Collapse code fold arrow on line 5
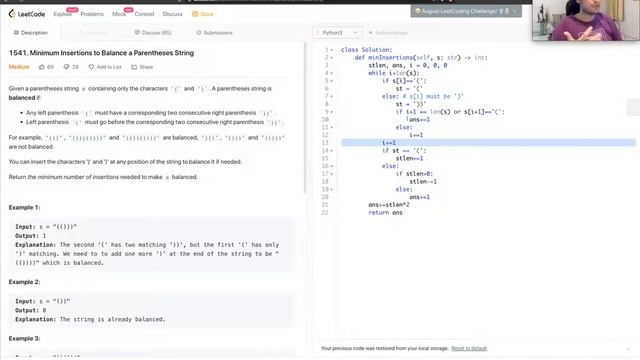640x360 pixels. pyautogui.click(x=332, y=81)
